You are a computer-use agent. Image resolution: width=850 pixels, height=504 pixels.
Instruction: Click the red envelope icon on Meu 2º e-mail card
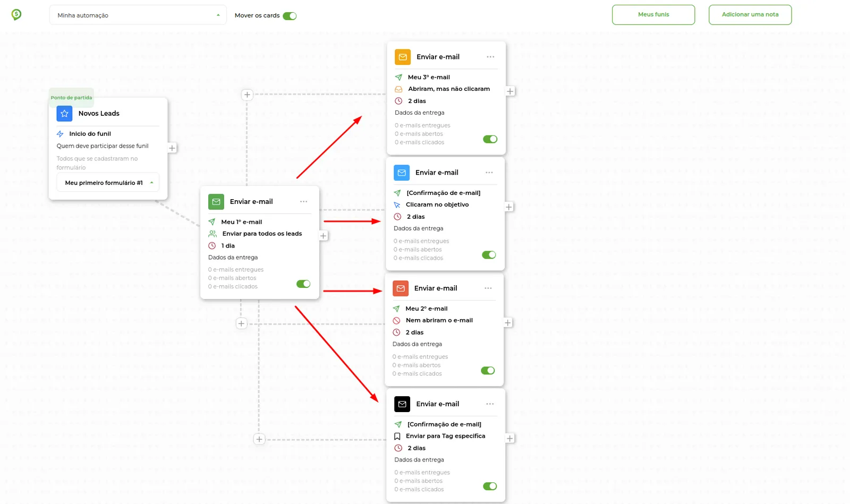(401, 288)
